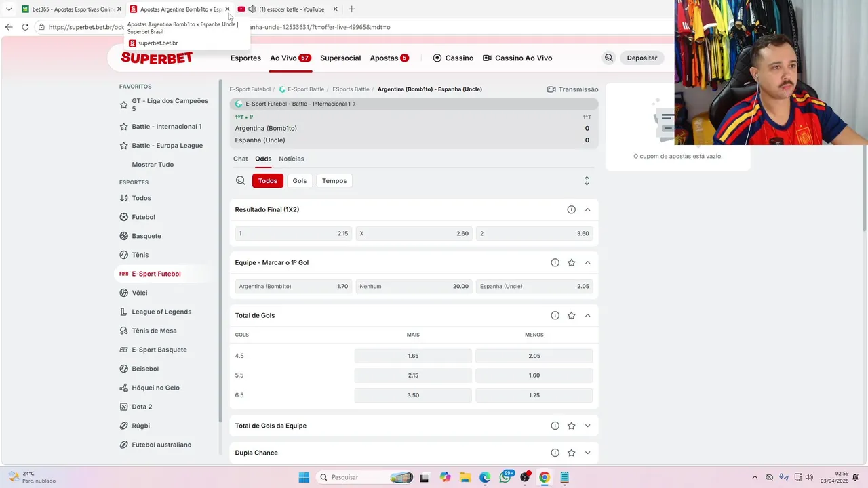
Task: Select the Gols odds filter
Action: click(x=300, y=181)
